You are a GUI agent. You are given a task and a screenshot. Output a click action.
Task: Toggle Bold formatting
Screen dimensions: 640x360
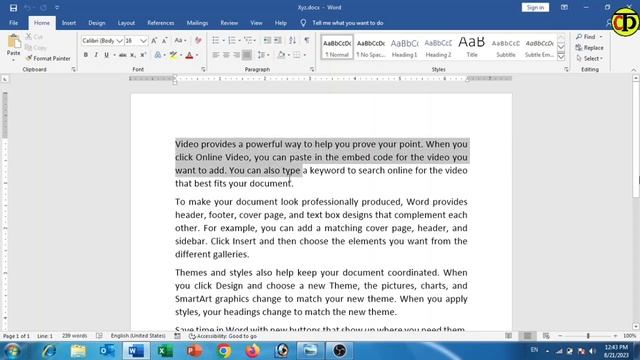(x=86, y=55)
